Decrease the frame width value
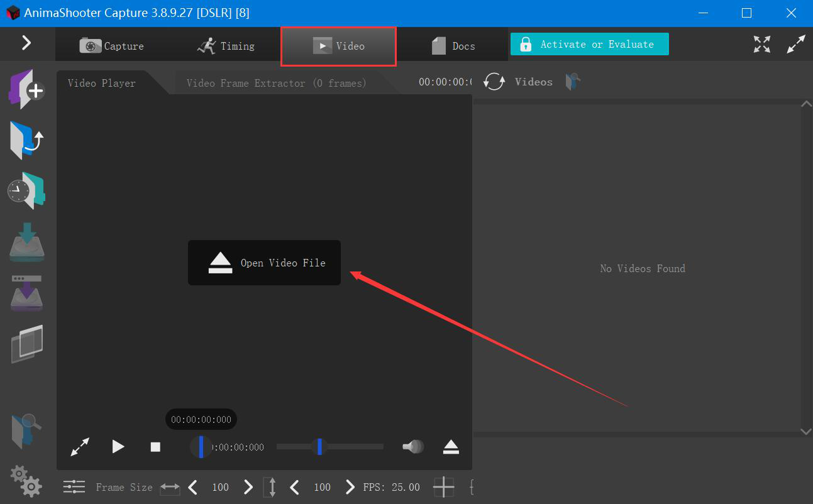813x504 pixels. tap(193, 487)
